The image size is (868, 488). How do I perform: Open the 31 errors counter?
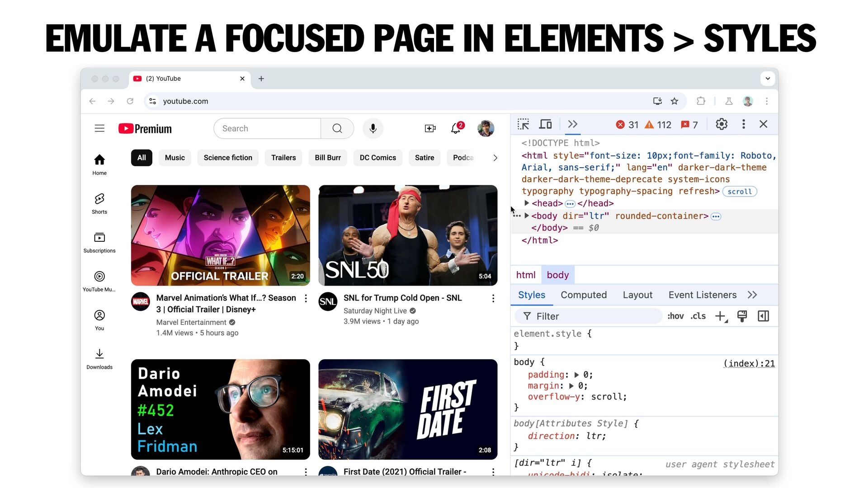tap(627, 125)
